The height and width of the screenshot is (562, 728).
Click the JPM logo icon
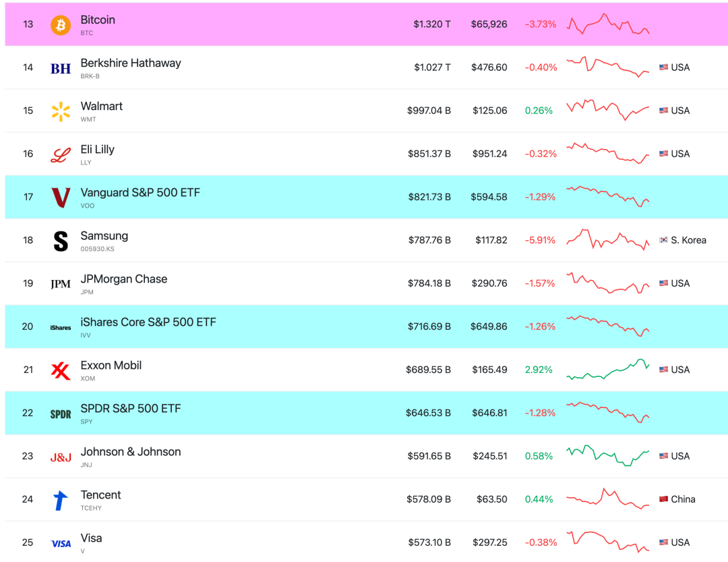(x=61, y=284)
